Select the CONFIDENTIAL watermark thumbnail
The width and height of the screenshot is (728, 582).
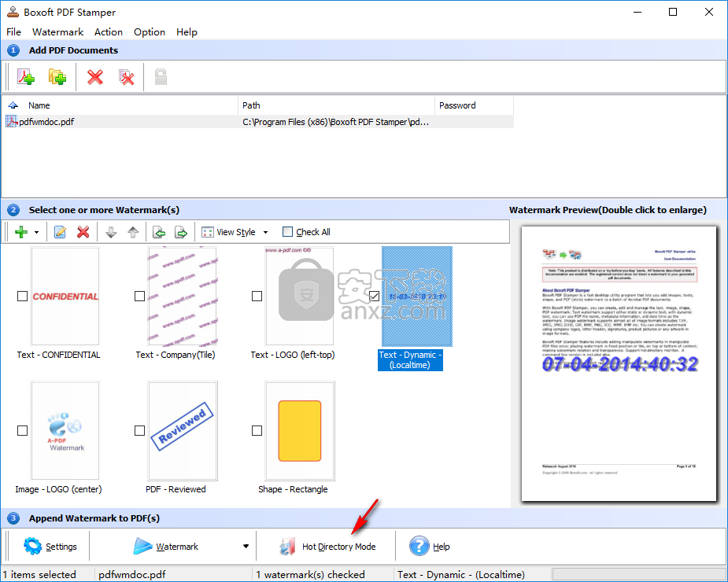(65, 296)
